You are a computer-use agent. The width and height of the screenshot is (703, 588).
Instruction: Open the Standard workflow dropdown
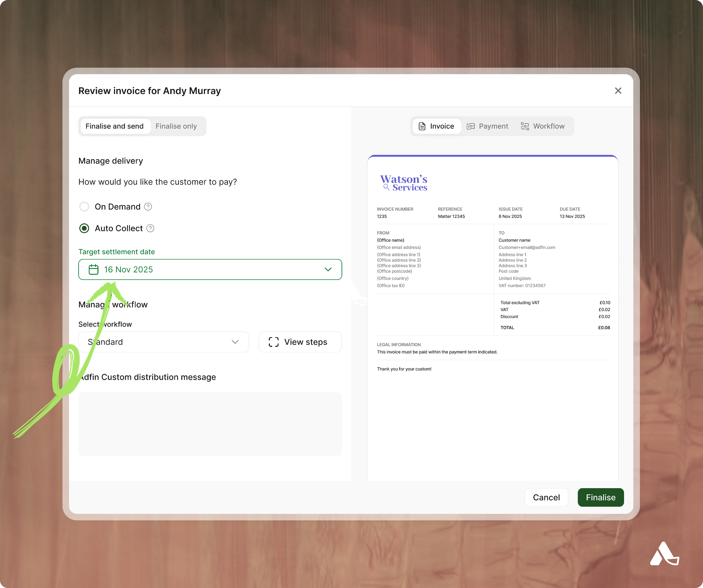coord(163,342)
